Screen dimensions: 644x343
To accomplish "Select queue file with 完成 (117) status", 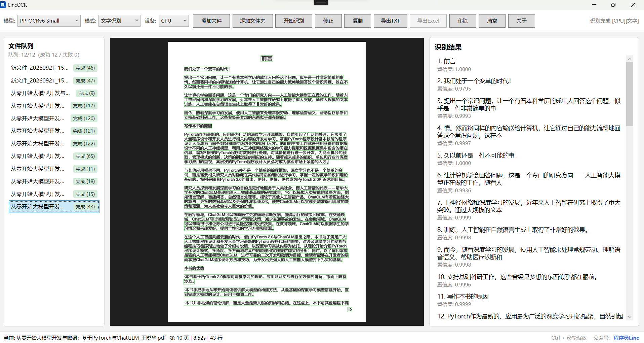I will point(54,106).
